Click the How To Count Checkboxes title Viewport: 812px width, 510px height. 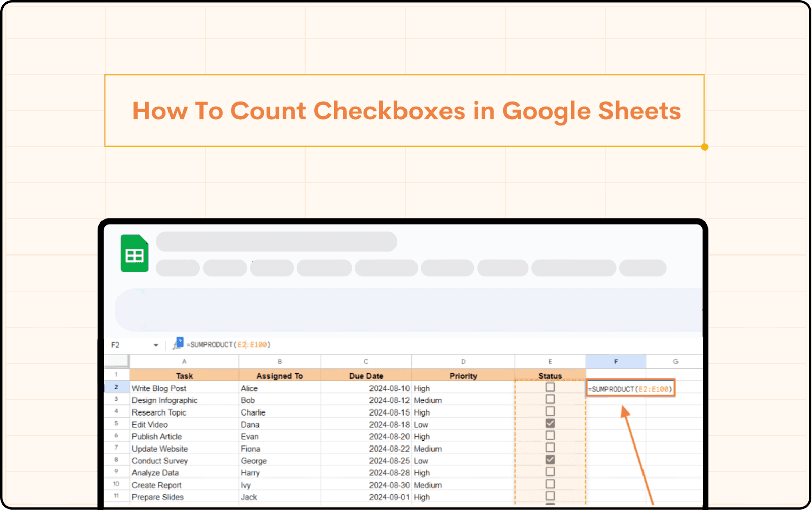(x=406, y=111)
